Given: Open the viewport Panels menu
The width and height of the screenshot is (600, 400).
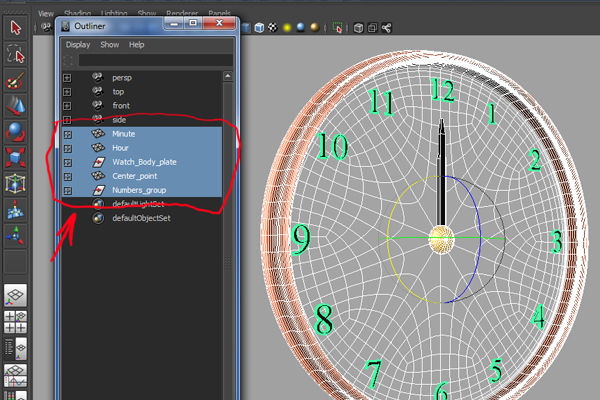Looking at the screenshot, I should 219,14.
